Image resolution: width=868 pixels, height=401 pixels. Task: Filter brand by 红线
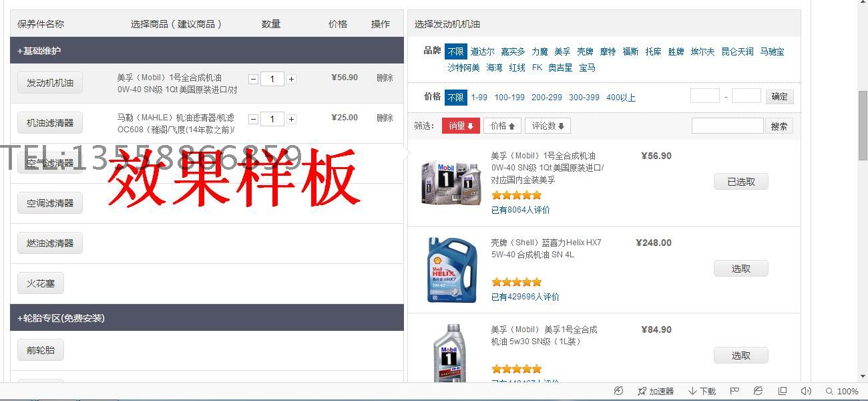pyautogui.click(x=517, y=68)
